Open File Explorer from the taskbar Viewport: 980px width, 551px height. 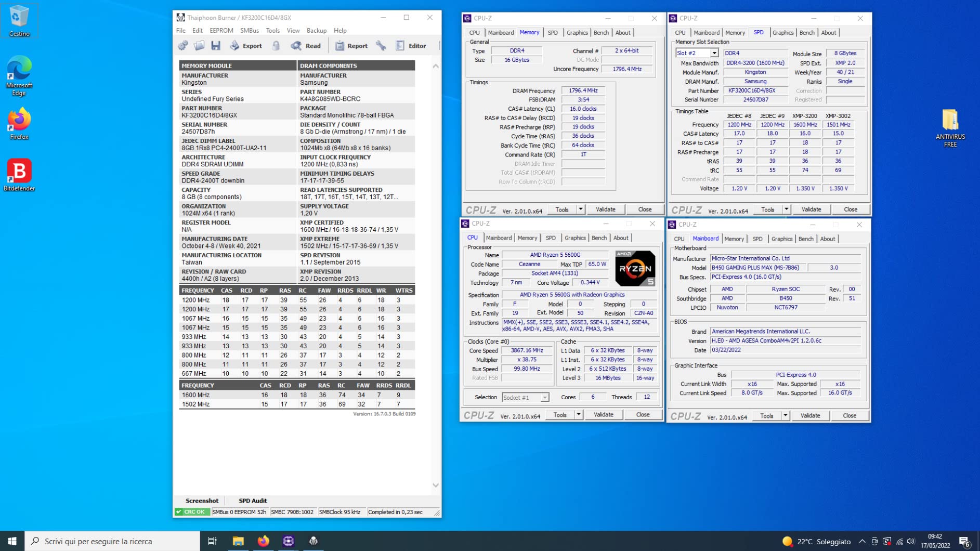(238, 541)
